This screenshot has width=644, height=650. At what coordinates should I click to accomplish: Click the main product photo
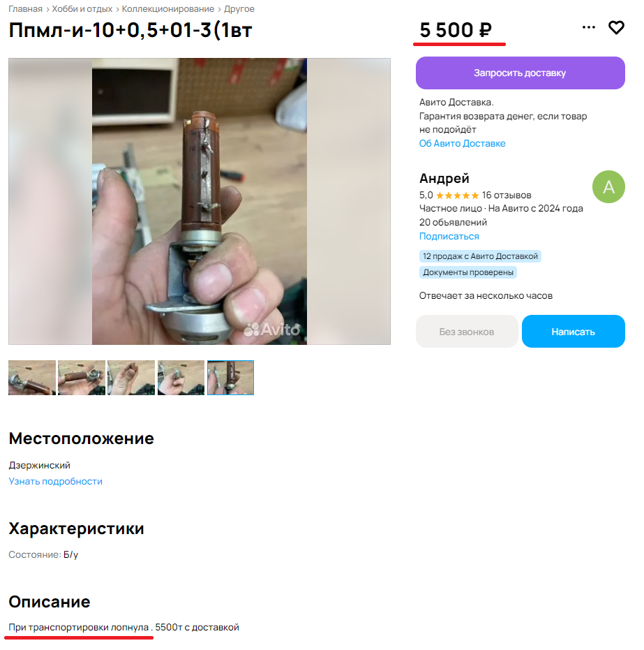coord(200,202)
